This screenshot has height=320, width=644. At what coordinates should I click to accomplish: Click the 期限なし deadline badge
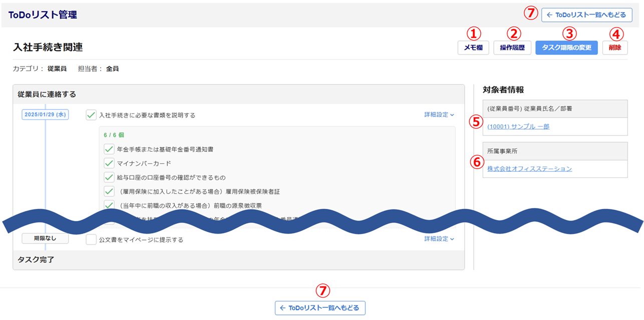coord(45,238)
